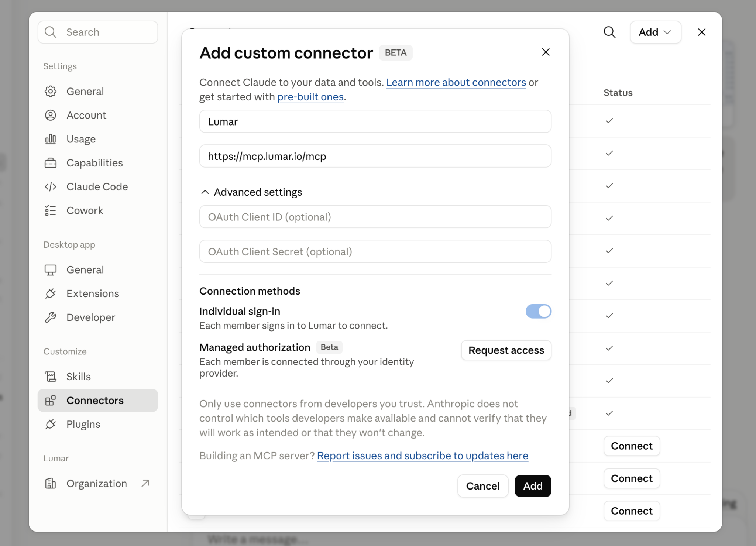Image resolution: width=756 pixels, height=546 pixels.
Task: Open Report issues and subscribe to updates link
Action: pyautogui.click(x=423, y=456)
